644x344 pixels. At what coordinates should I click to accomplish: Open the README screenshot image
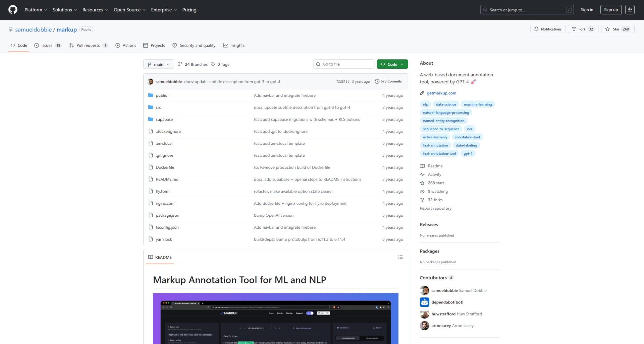click(276, 319)
